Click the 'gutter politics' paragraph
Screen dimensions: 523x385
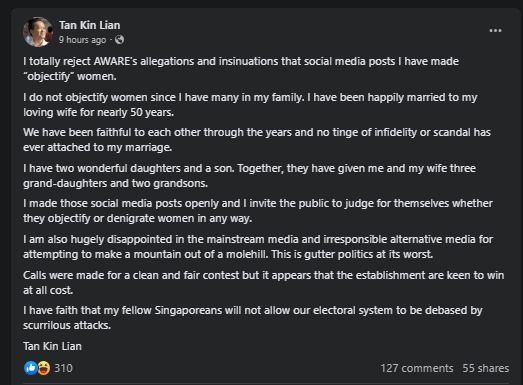(258, 247)
